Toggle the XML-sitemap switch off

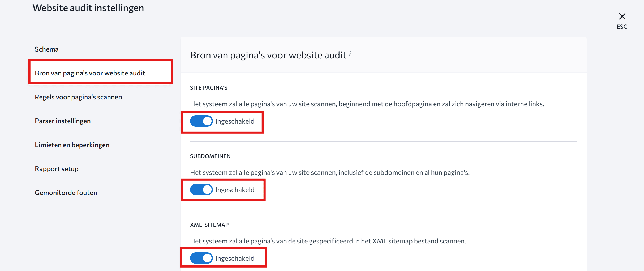click(x=201, y=258)
